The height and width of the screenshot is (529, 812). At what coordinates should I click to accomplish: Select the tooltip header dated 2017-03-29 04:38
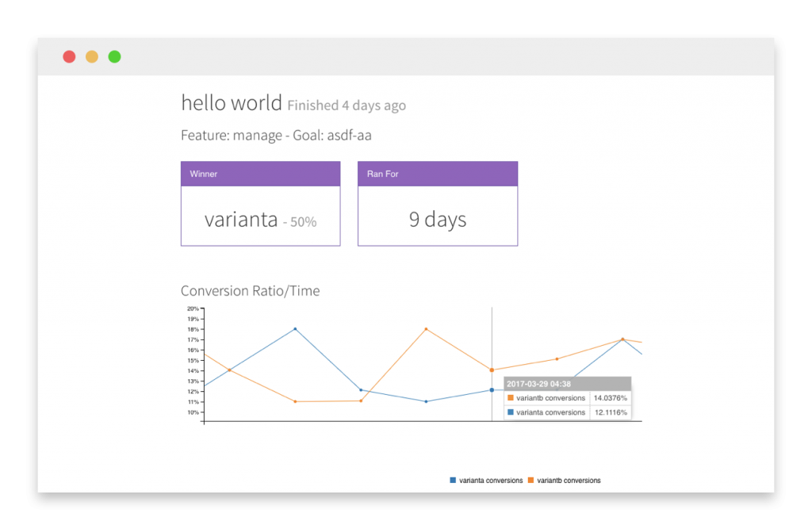(x=538, y=383)
